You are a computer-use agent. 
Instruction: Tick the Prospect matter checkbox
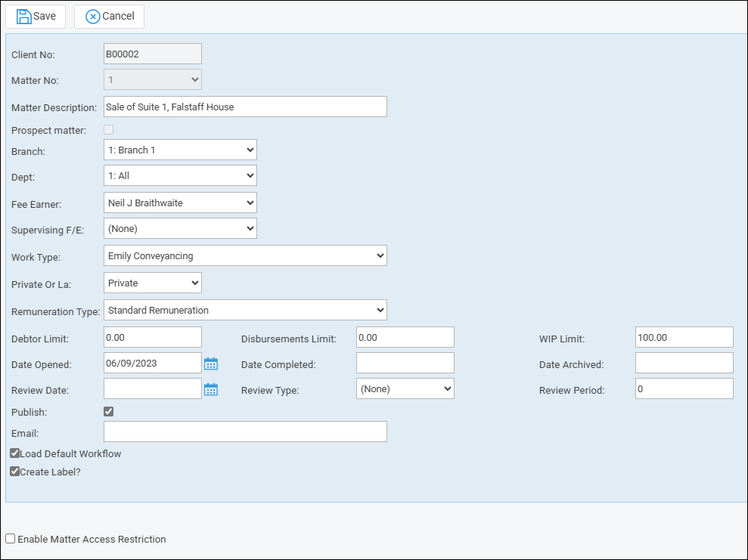click(x=109, y=130)
